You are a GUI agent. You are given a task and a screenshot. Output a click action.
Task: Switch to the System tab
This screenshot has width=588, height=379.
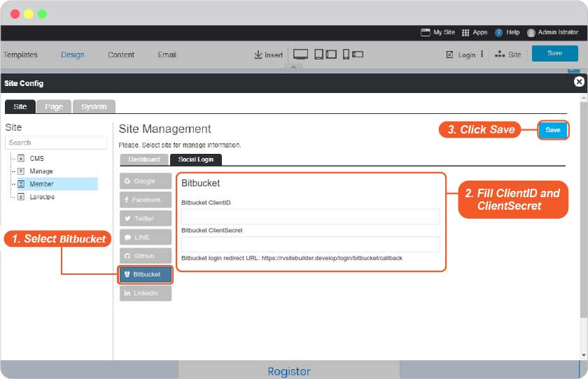pos(94,107)
